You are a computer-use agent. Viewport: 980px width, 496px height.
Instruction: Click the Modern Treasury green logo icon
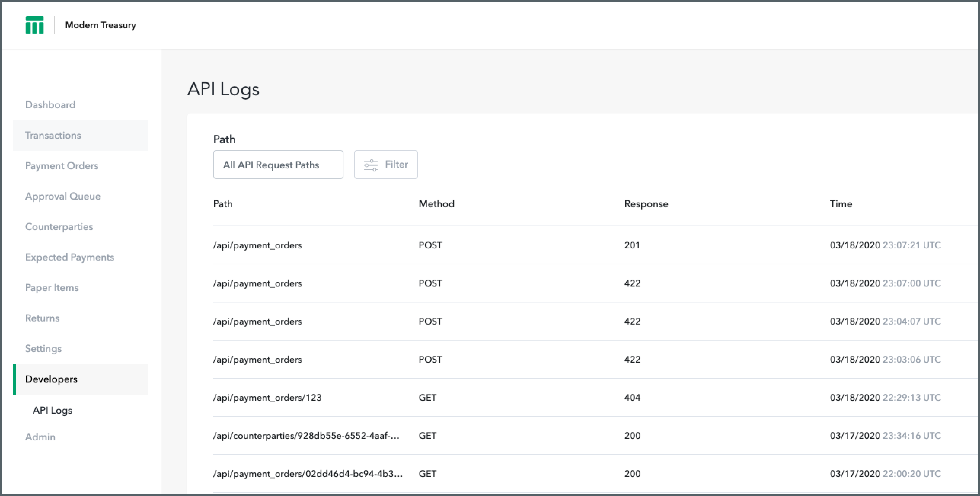coord(34,25)
